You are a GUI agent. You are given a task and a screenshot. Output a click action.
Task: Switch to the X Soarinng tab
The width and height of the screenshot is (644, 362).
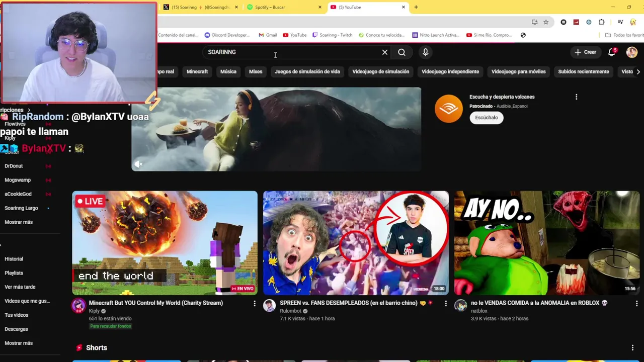200,7
